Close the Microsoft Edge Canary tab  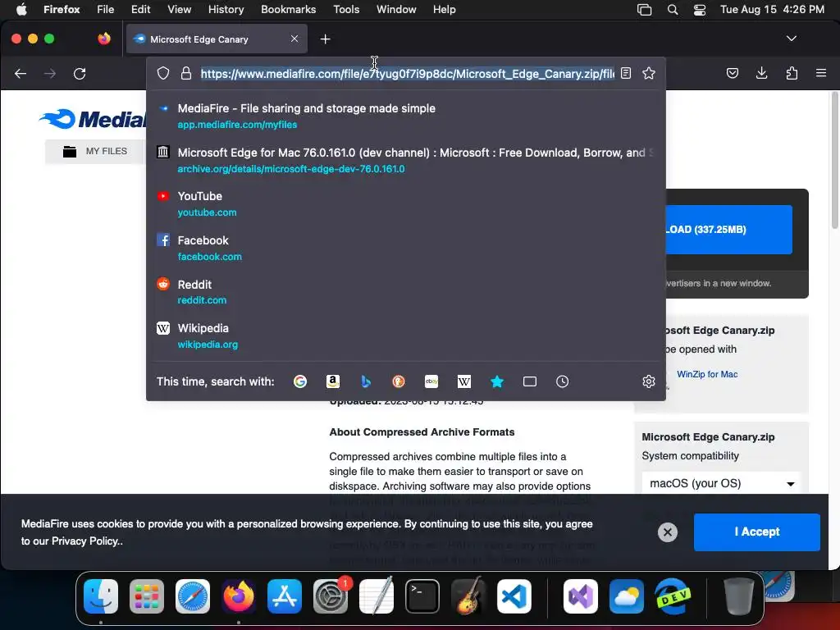(294, 39)
